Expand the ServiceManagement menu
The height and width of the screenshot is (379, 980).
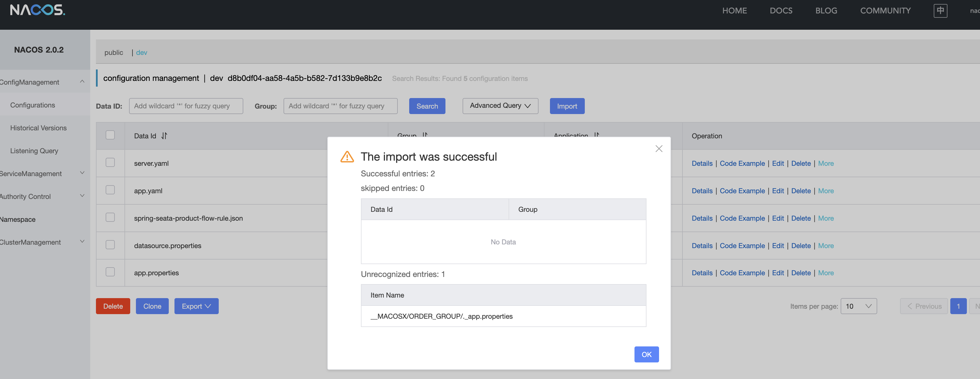(x=82, y=173)
